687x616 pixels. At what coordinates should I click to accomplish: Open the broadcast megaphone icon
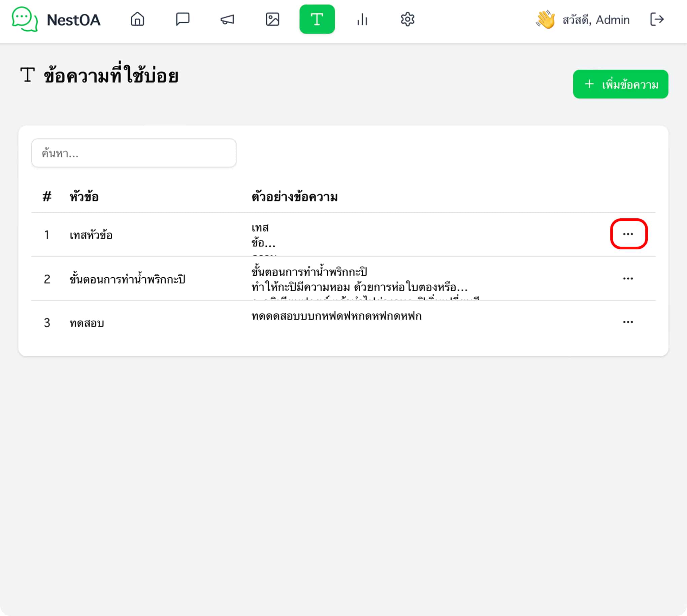227,19
